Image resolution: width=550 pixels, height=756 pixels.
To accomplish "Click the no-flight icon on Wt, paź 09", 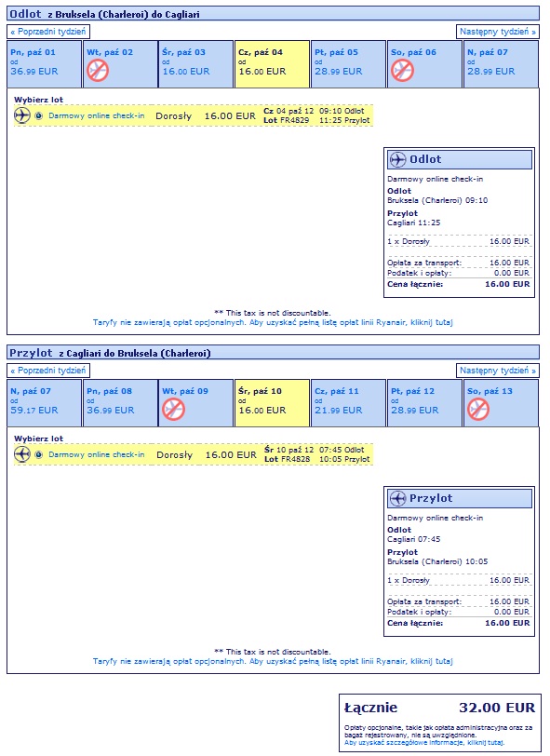I will 173,410.
